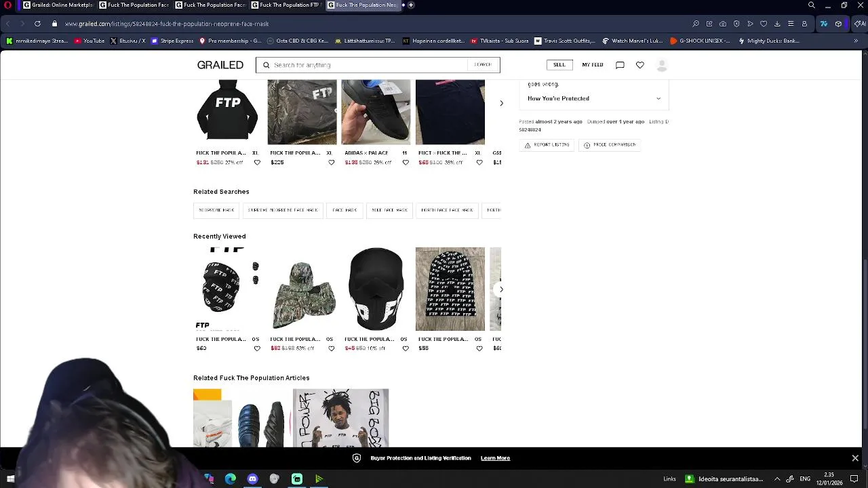The image size is (868, 488).
Task: Select NIKE FACE MASK related search
Action: (389, 210)
